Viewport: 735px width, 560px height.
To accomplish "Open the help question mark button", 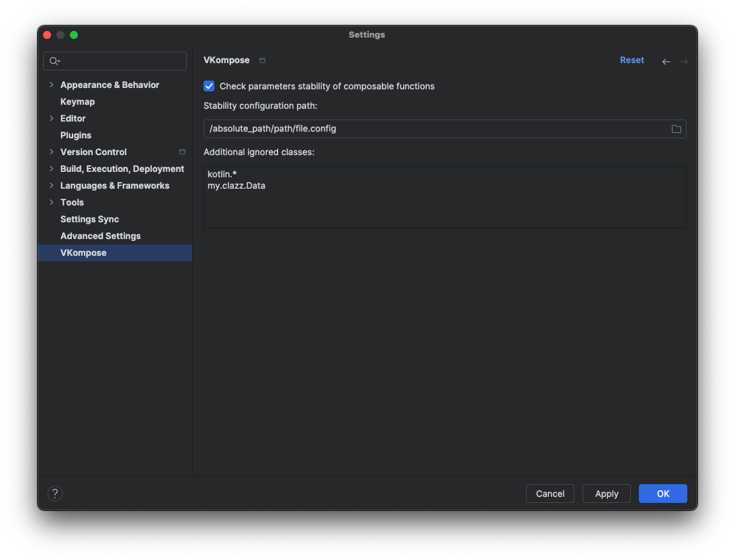I will tap(55, 494).
